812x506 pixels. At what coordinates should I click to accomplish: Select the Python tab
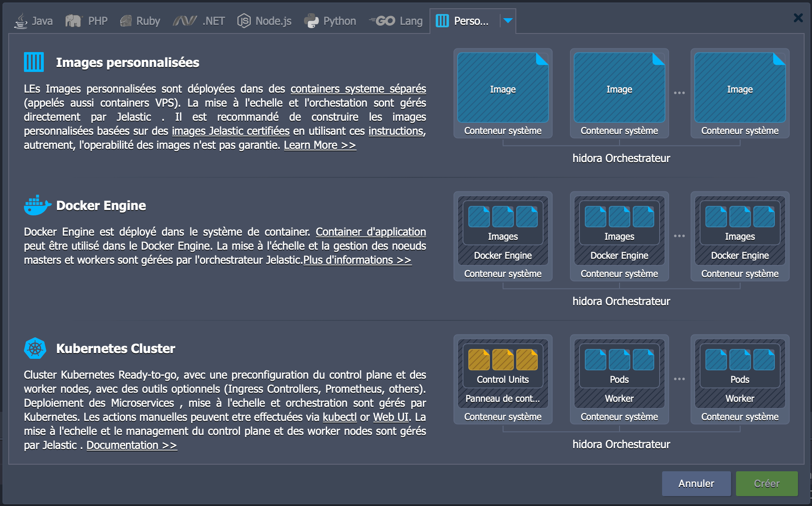[330, 21]
